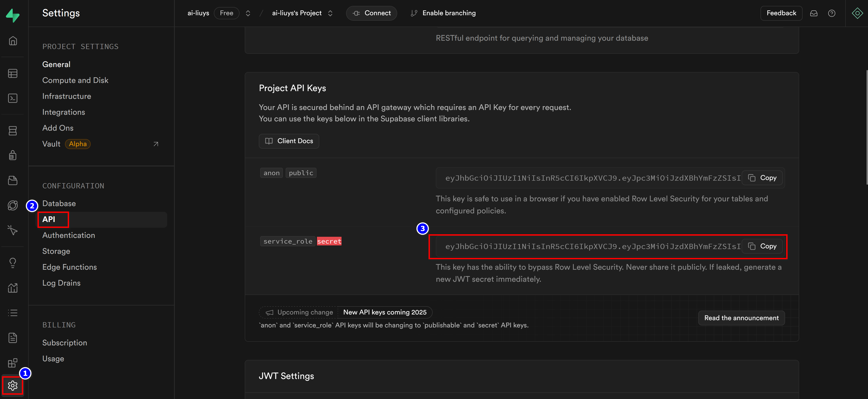Expand the ai-liuys organization switcher
868x399 pixels.
point(248,13)
